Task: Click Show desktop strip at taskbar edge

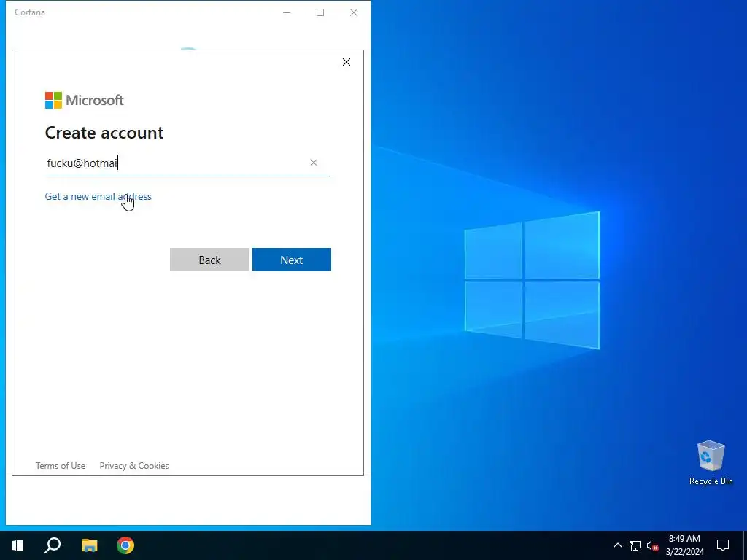Action: click(745, 545)
